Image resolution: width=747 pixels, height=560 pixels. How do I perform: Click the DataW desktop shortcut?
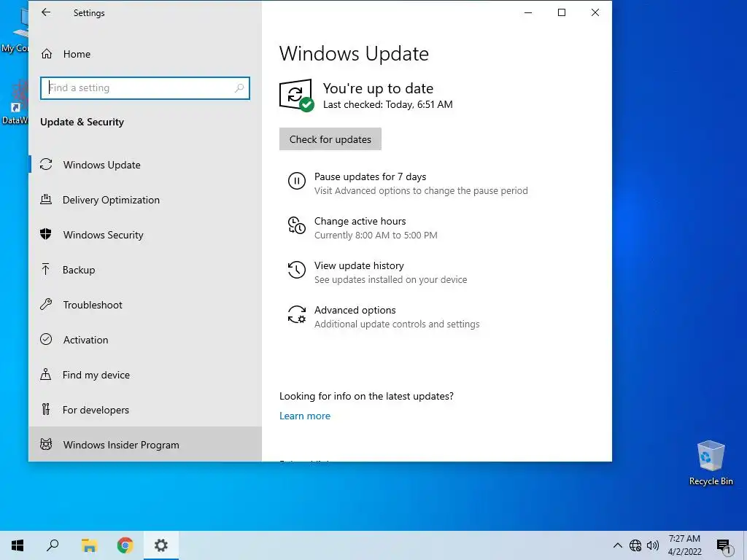point(15,102)
